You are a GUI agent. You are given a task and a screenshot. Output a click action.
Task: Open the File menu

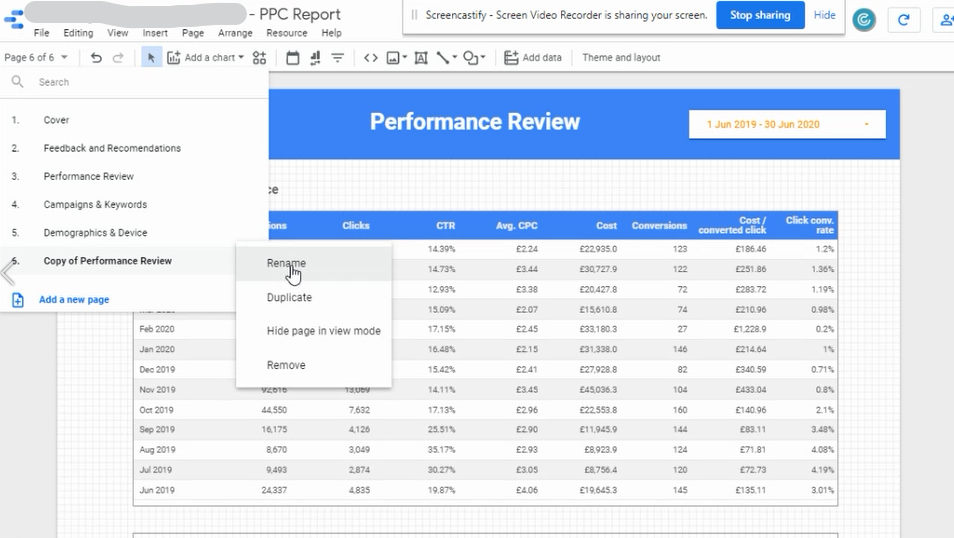point(41,33)
